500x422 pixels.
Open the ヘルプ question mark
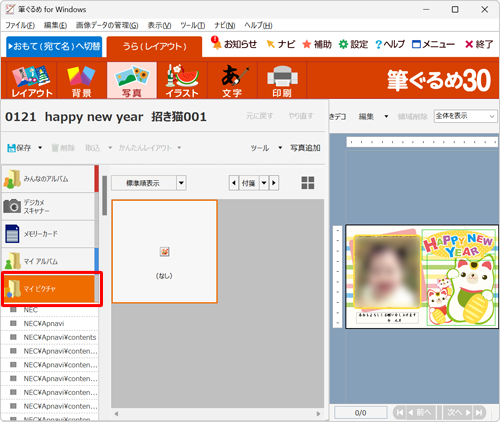coord(390,44)
